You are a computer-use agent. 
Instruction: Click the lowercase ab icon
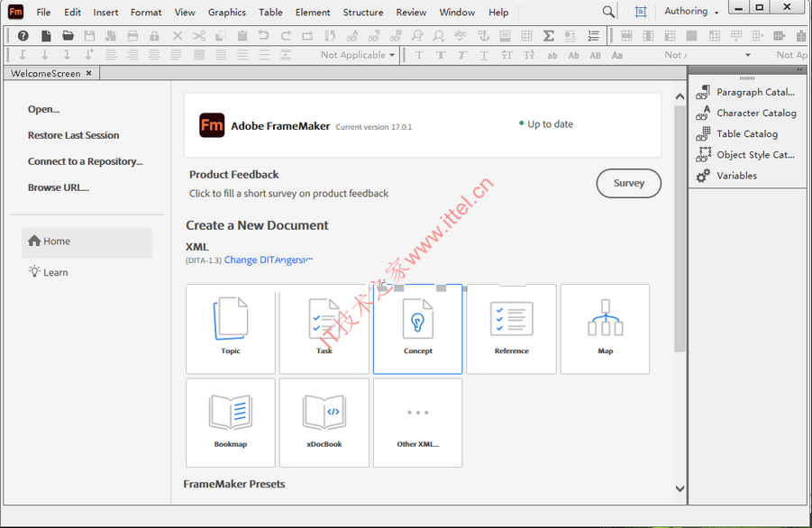pos(552,55)
